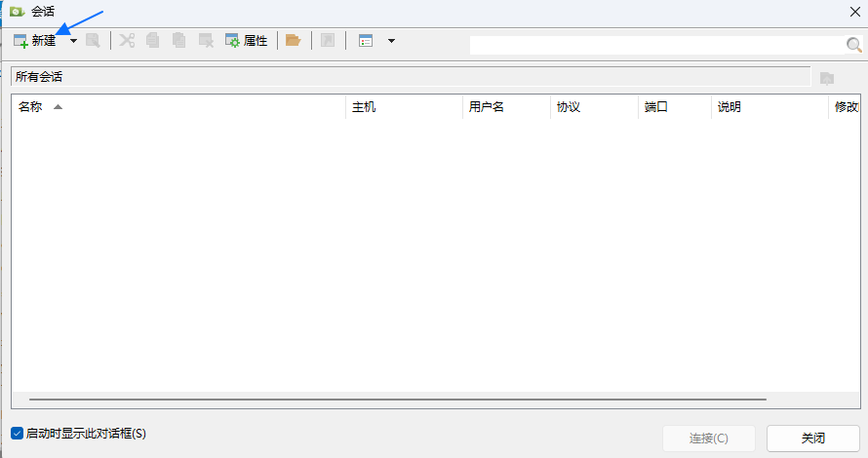Click the go-up folder icon beside 所有会话

[x=827, y=77]
